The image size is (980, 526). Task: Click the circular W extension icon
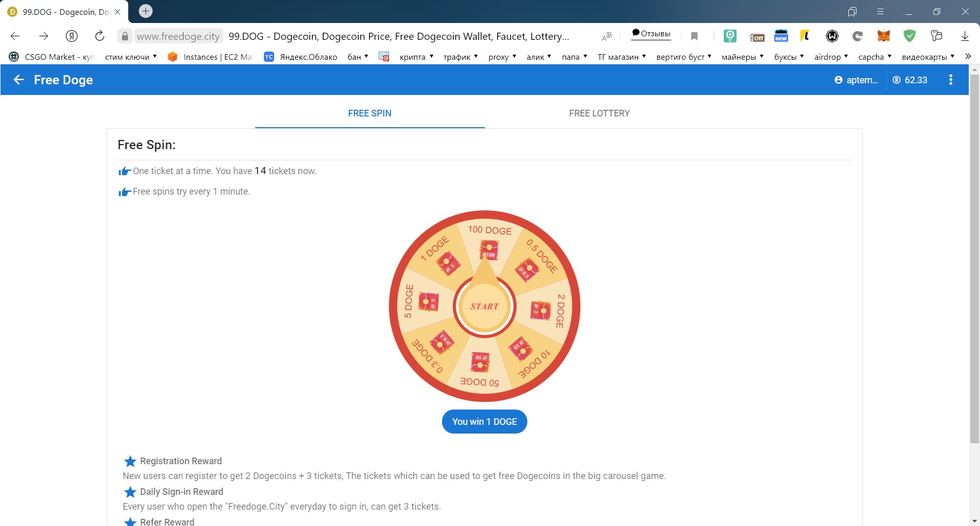832,36
